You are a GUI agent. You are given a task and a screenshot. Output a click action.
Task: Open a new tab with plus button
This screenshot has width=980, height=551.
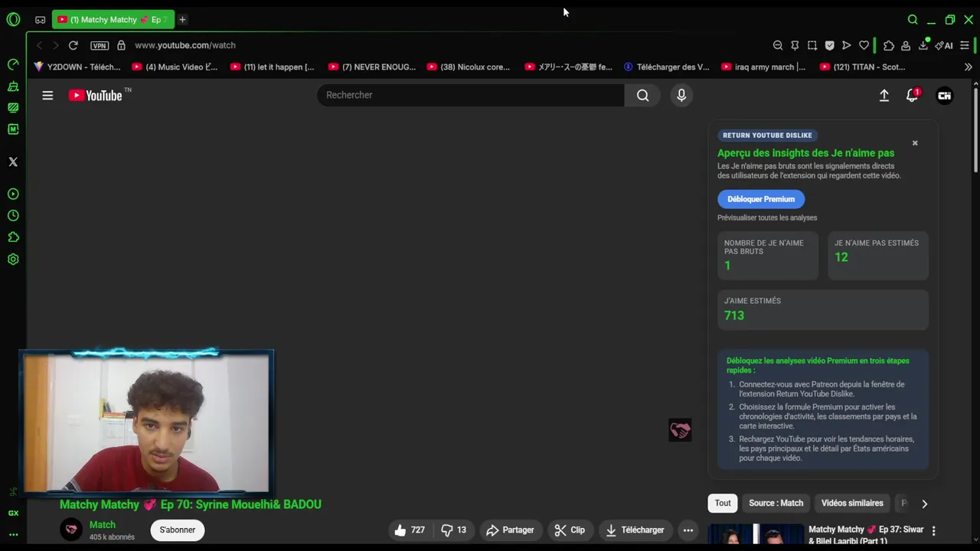tap(182, 19)
